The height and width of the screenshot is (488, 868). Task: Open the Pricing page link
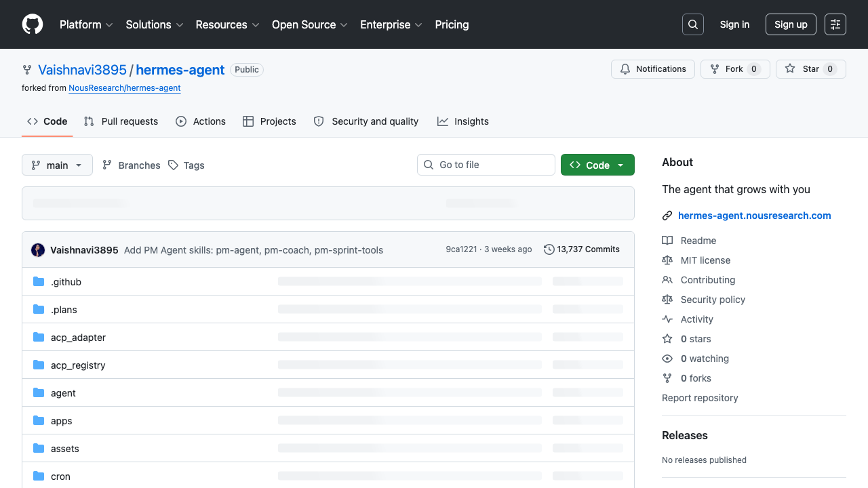(x=452, y=24)
